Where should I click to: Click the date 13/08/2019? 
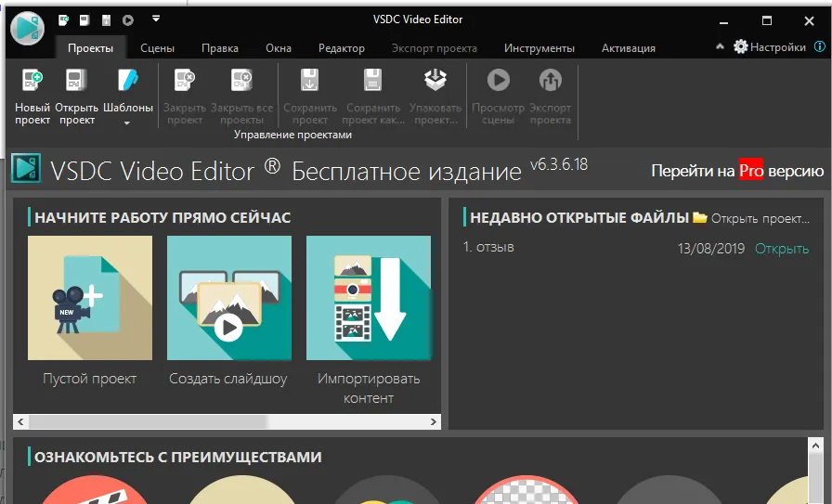tap(711, 248)
